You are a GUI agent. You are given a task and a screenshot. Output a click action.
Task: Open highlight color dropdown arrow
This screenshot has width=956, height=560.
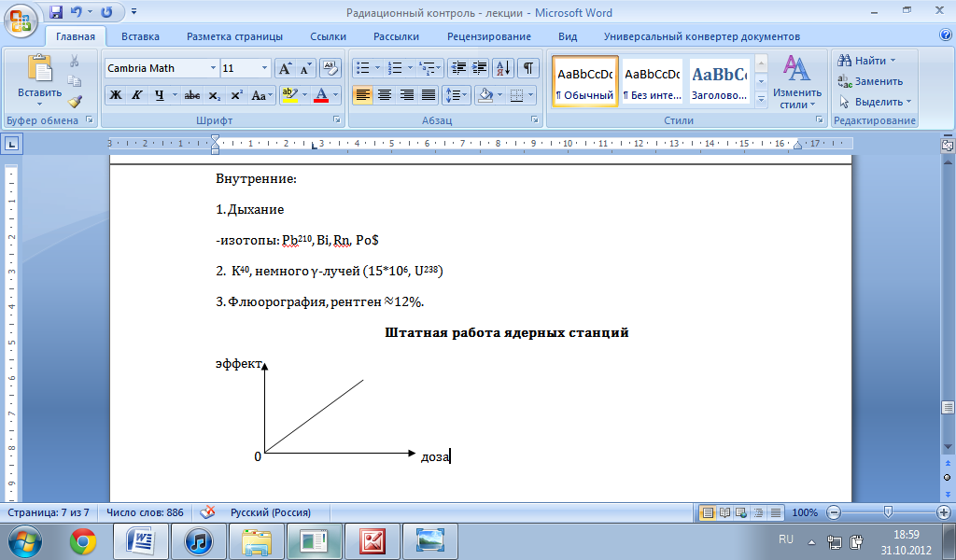pos(303,95)
